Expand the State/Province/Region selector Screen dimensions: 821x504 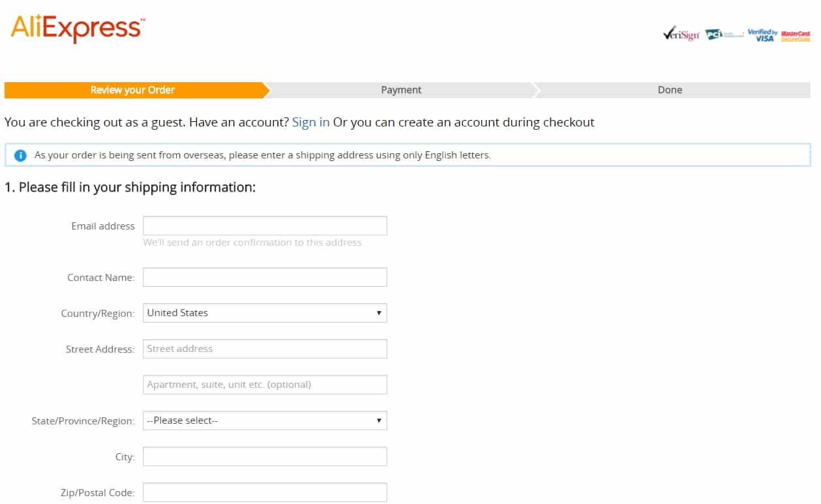coord(265,421)
